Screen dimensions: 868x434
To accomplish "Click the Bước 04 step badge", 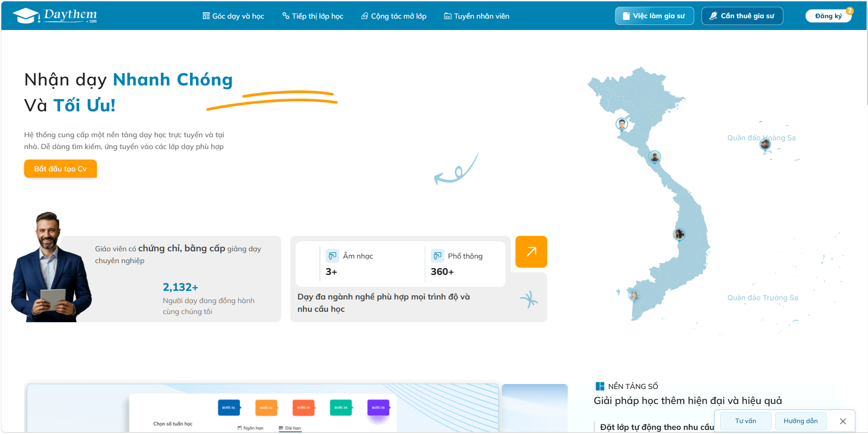I will point(341,408).
